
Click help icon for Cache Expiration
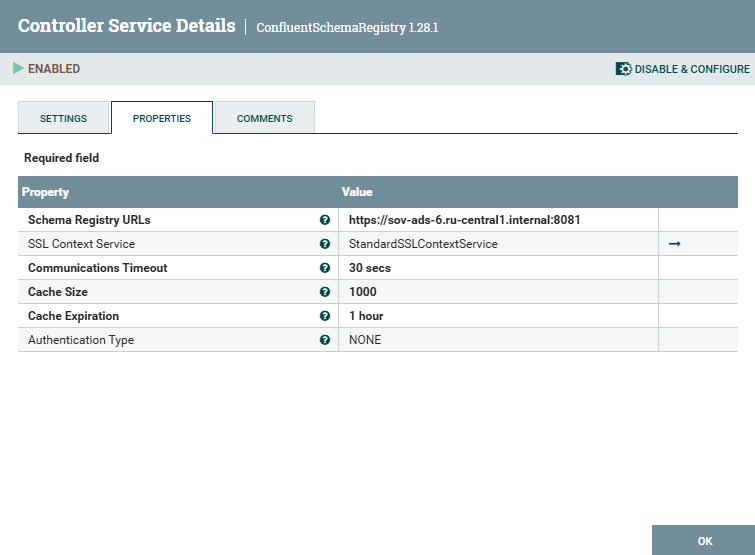(324, 316)
